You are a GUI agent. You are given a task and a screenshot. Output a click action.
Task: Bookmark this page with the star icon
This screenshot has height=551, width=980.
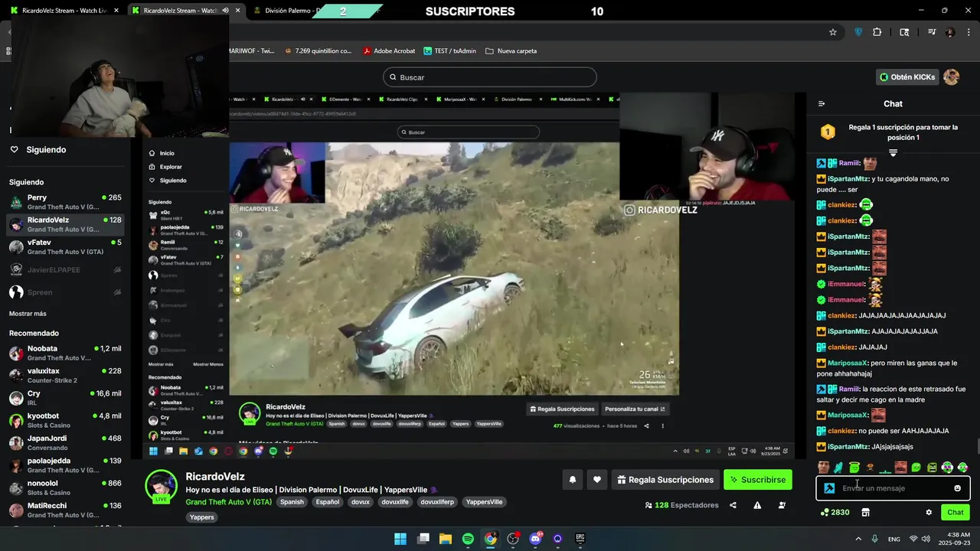tap(833, 32)
